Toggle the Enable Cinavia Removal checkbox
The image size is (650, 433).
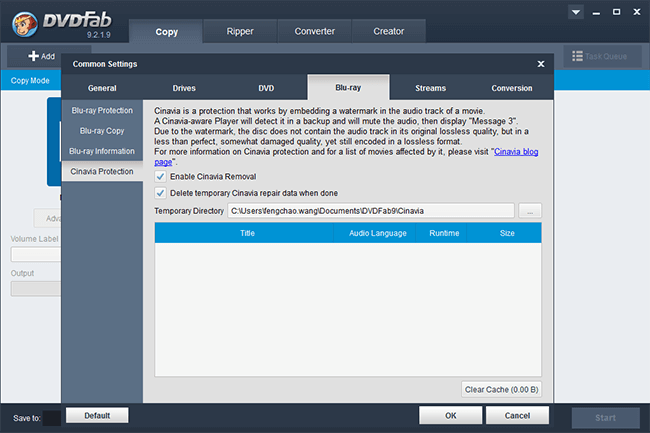(x=160, y=177)
